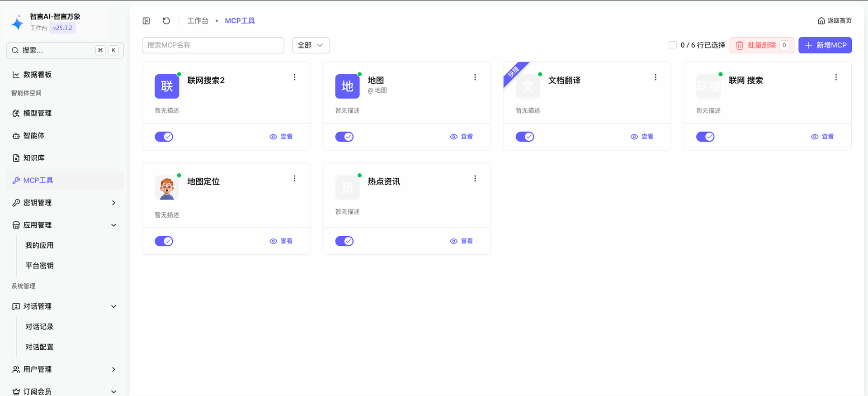
Task: Collapse the 订阅会员 chevron
Action: click(113, 391)
